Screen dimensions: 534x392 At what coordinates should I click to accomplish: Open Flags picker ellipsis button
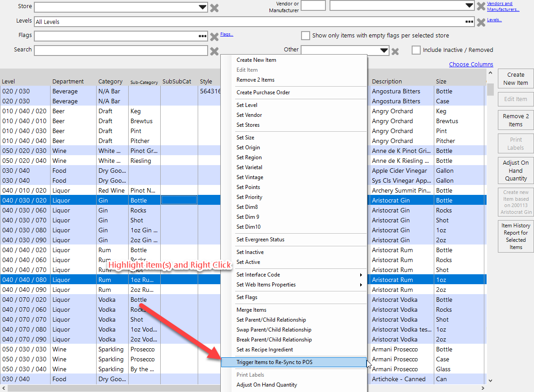(x=203, y=36)
